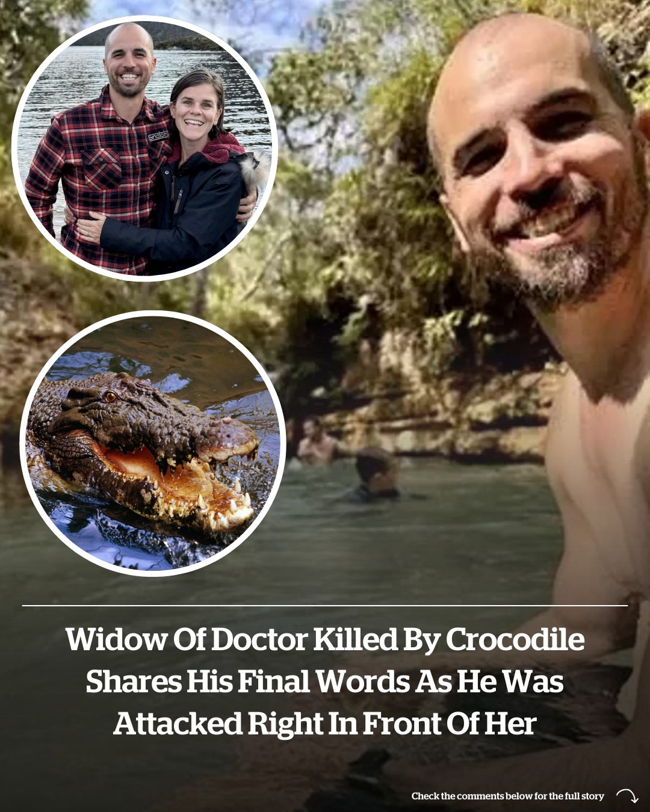The height and width of the screenshot is (812, 650).
Task: Open the circular couple photo thumbnail
Action: tap(144, 148)
